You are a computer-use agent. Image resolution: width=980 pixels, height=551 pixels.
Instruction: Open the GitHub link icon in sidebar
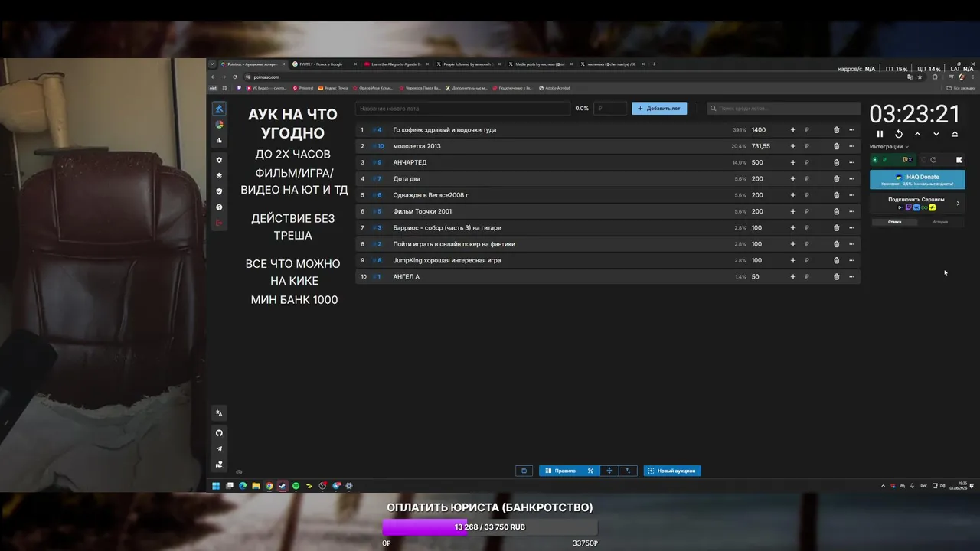click(x=219, y=433)
